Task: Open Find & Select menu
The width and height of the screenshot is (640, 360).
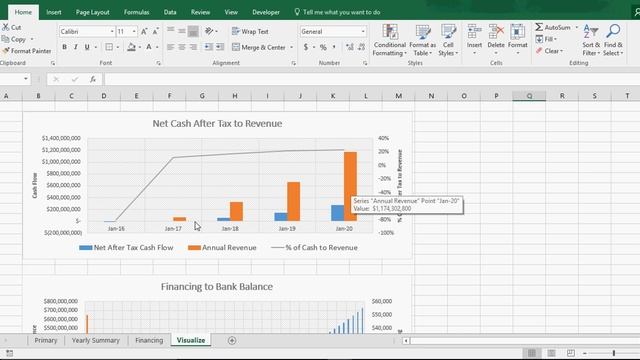Action: (x=613, y=40)
